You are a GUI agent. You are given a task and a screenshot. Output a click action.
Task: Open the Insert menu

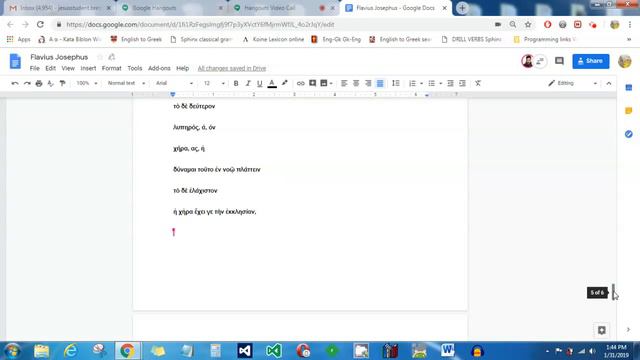(88, 68)
